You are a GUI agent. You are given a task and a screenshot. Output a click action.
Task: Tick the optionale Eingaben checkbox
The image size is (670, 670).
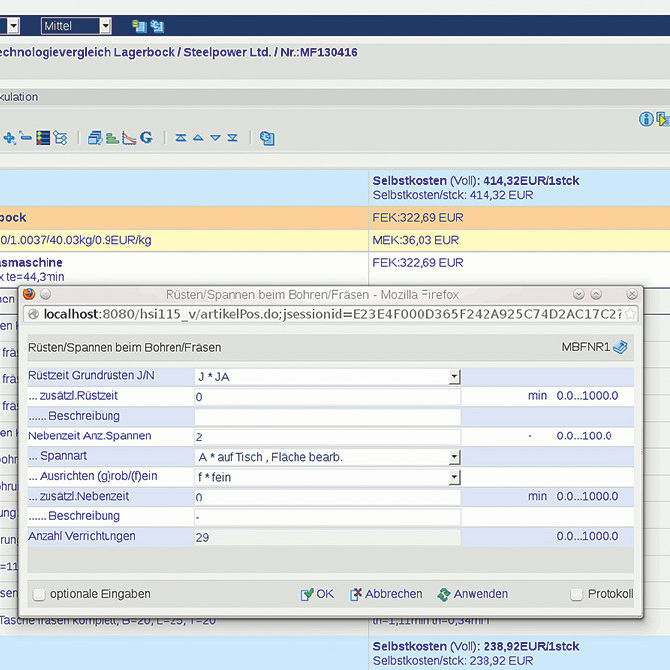[39, 594]
